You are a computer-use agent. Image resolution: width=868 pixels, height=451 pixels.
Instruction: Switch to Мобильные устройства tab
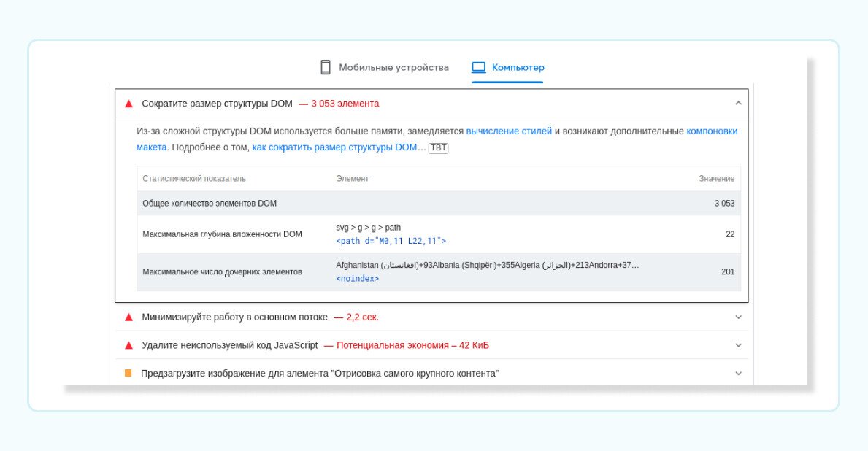[393, 68]
